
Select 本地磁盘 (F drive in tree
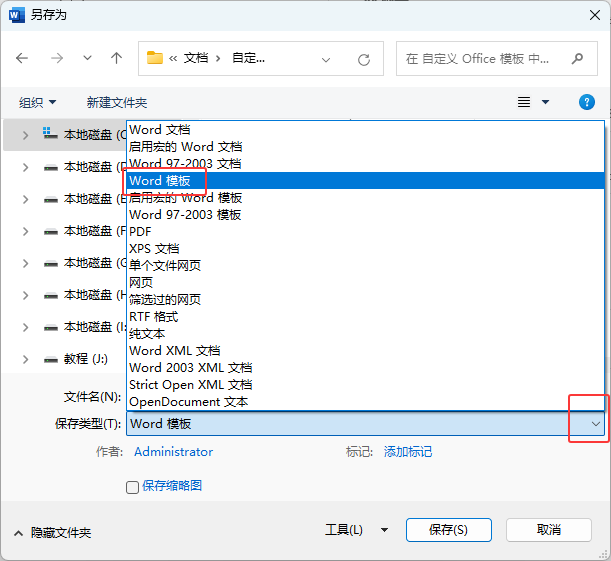(84, 231)
